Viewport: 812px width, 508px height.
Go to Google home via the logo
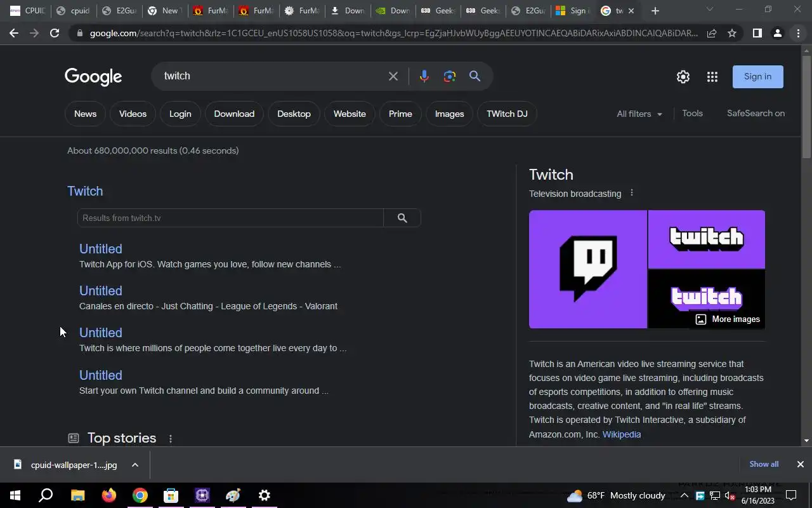point(93,77)
